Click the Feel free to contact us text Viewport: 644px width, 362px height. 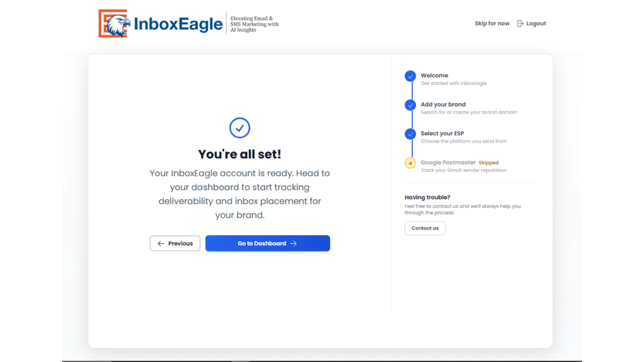(463, 209)
